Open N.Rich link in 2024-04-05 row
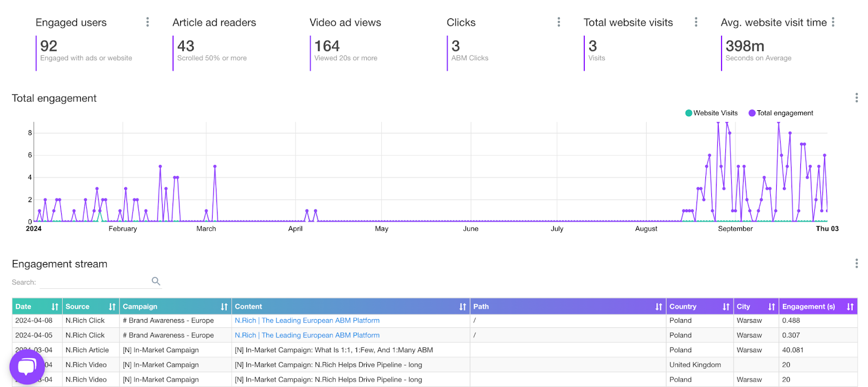 [307, 335]
